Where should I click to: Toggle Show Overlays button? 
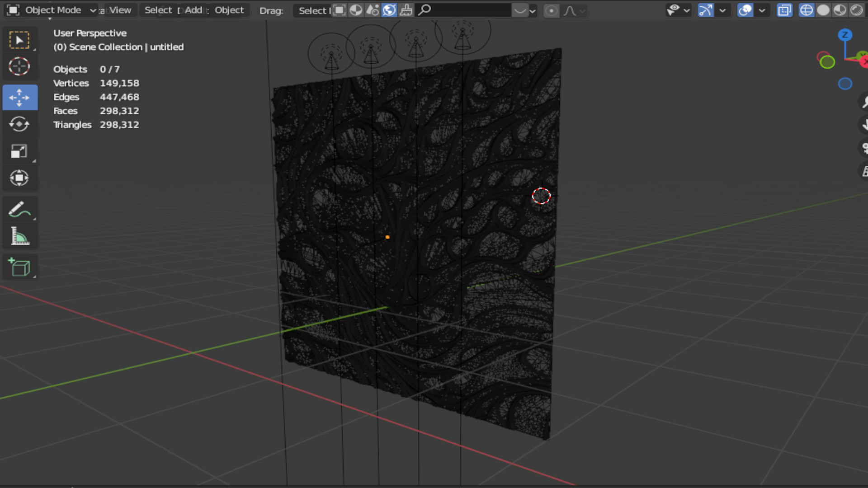[x=745, y=10]
